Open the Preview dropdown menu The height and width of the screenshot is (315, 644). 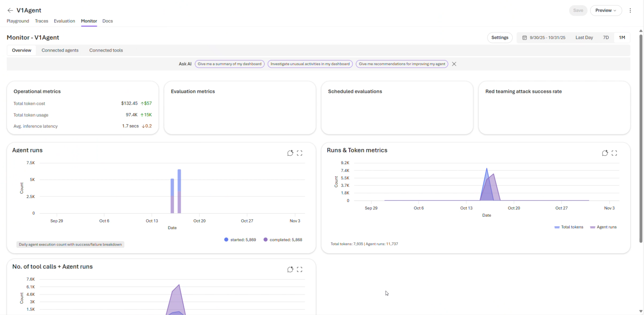606,10
